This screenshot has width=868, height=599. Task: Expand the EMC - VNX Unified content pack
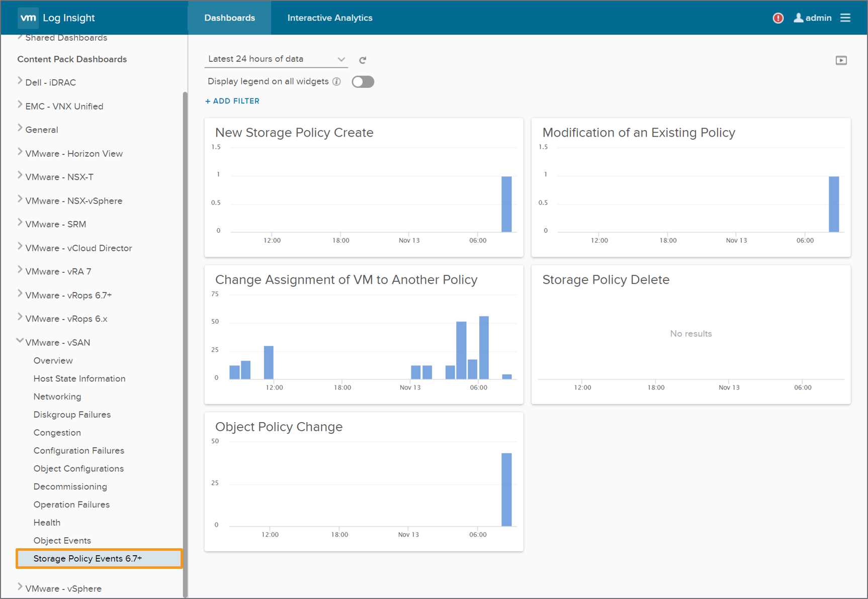click(x=20, y=105)
